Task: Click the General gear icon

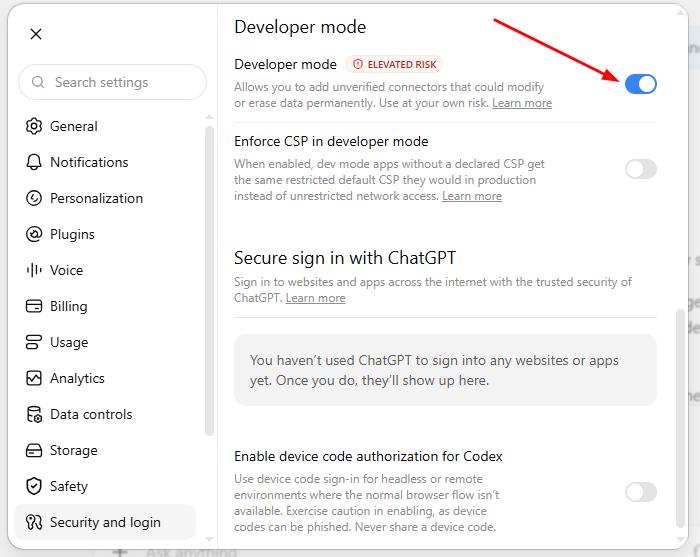Action: pyautogui.click(x=34, y=126)
